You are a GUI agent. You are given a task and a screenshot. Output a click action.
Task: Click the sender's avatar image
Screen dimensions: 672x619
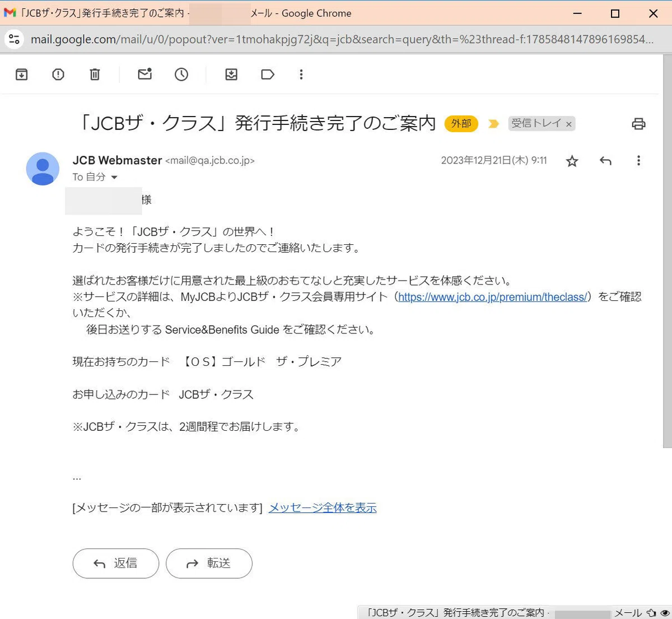click(x=43, y=169)
